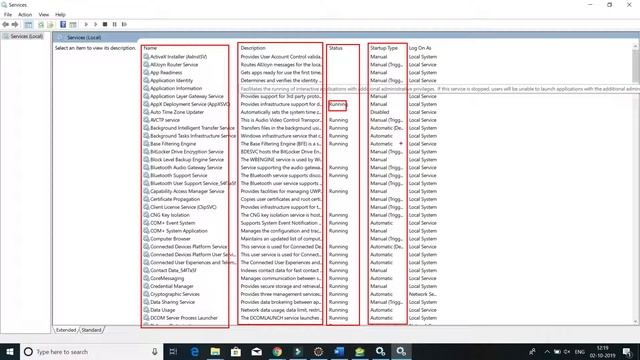The image size is (640, 360).
Task: Open the Action Center notification icon
Action: coord(627,351)
